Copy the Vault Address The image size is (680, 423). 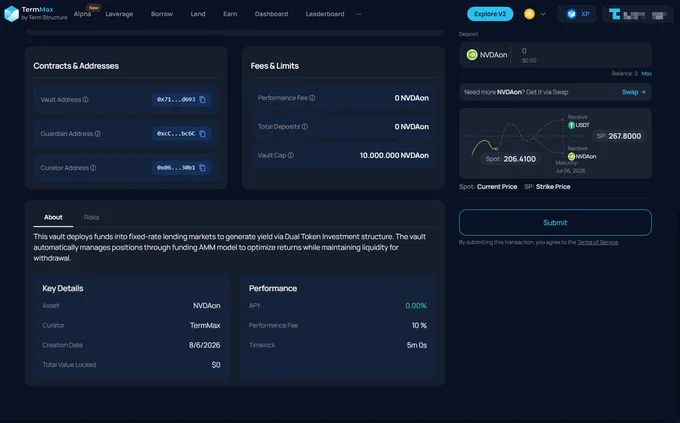tap(203, 100)
